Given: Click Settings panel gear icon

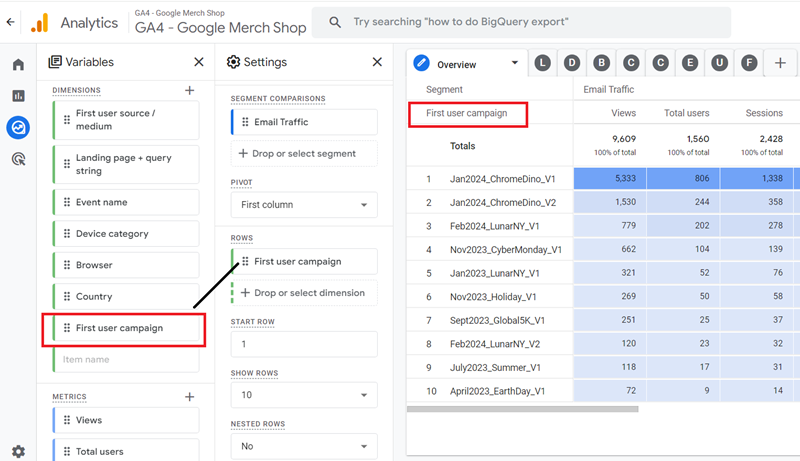Looking at the screenshot, I should pos(233,62).
